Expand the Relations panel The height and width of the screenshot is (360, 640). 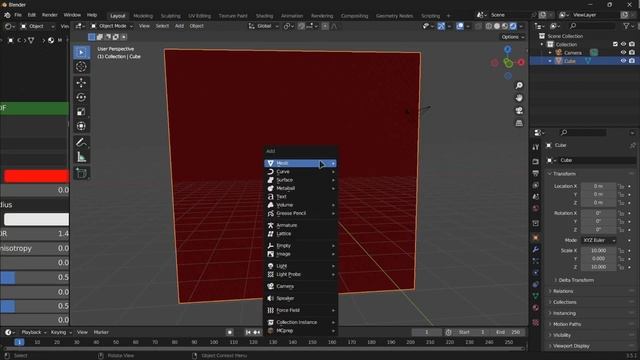point(563,291)
